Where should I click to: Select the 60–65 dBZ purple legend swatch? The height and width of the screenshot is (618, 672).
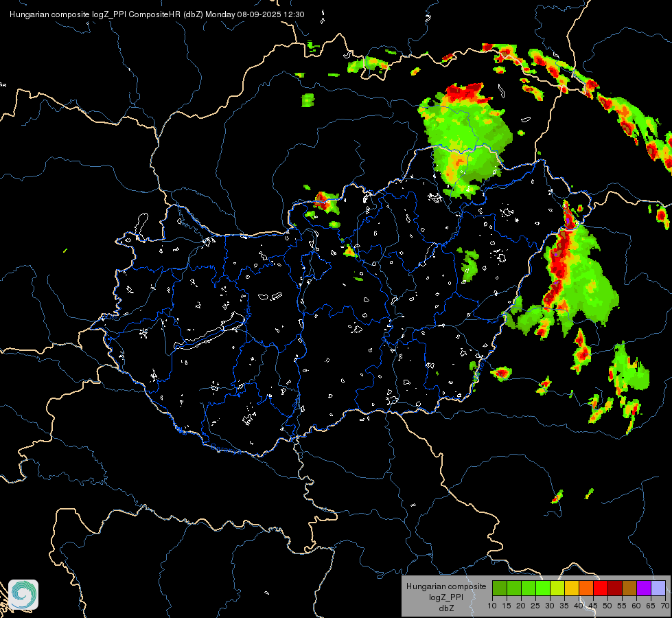click(x=644, y=588)
